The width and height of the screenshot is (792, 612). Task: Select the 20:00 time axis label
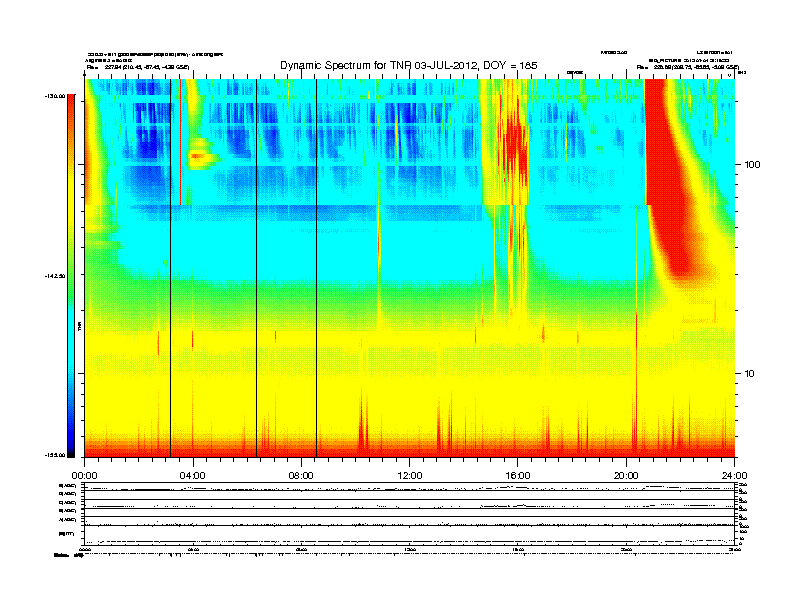point(626,476)
